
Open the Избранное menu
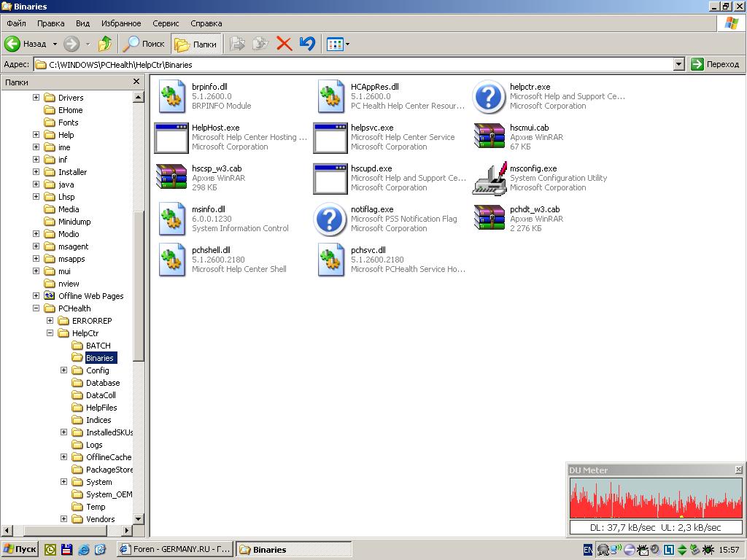121,23
